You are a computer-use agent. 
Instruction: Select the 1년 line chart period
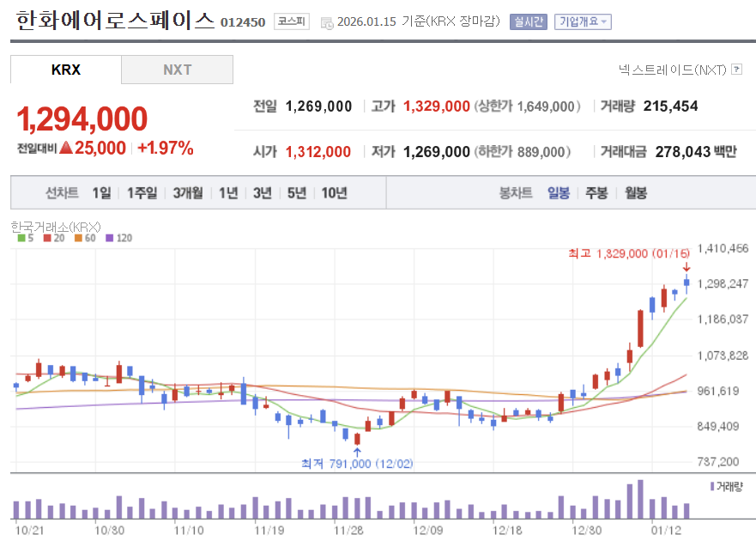click(228, 193)
